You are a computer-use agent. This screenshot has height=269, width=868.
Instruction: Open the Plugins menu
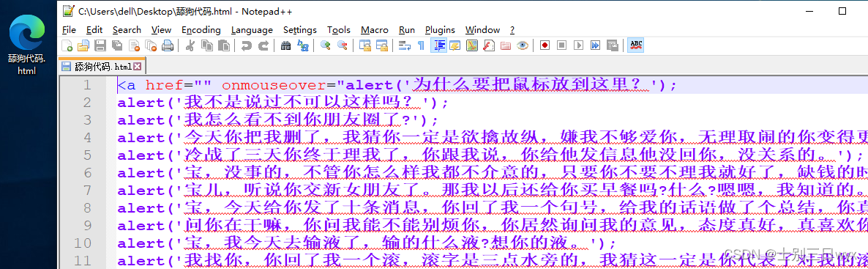440,30
